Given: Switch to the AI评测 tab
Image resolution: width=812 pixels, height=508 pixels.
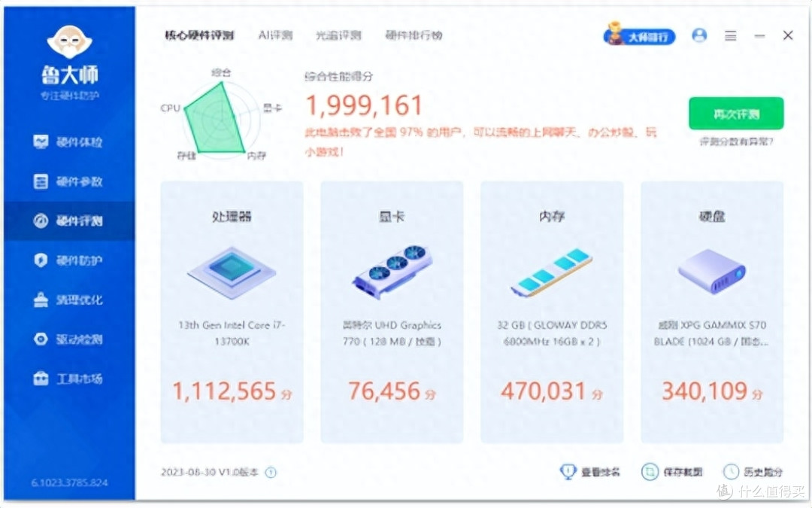Looking at the screenshot, I should point(275,35).
